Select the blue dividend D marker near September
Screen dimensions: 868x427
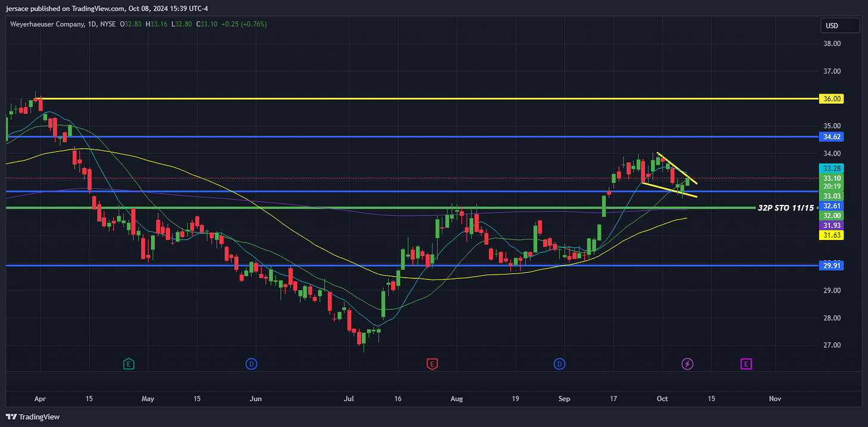click(x=560, y=363)
